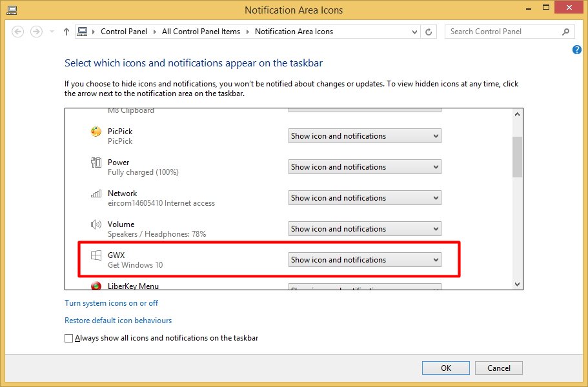Image resolution: width=588 pixels, height=387 pixels.
Task: Click scrollbar down arrow
Action: pyautogui.click(x=518, y=284)
